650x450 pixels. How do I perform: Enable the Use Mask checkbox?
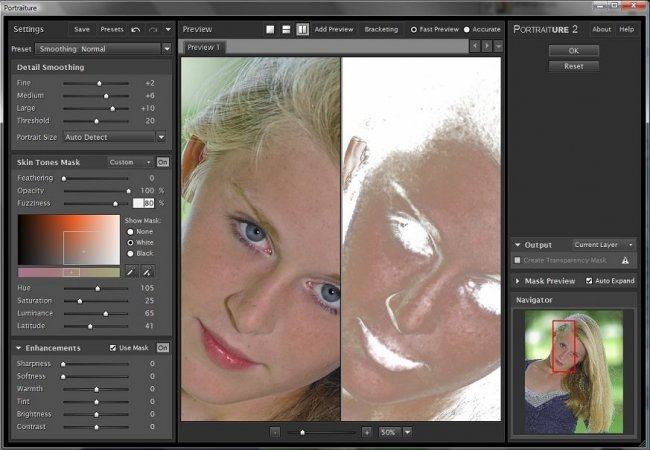point(113,348)
